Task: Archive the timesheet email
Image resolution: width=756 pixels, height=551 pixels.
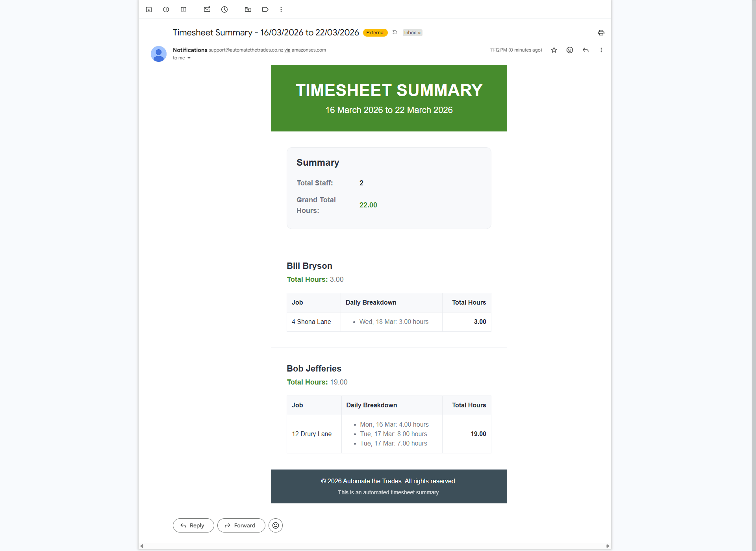Action: click(149, 9)
